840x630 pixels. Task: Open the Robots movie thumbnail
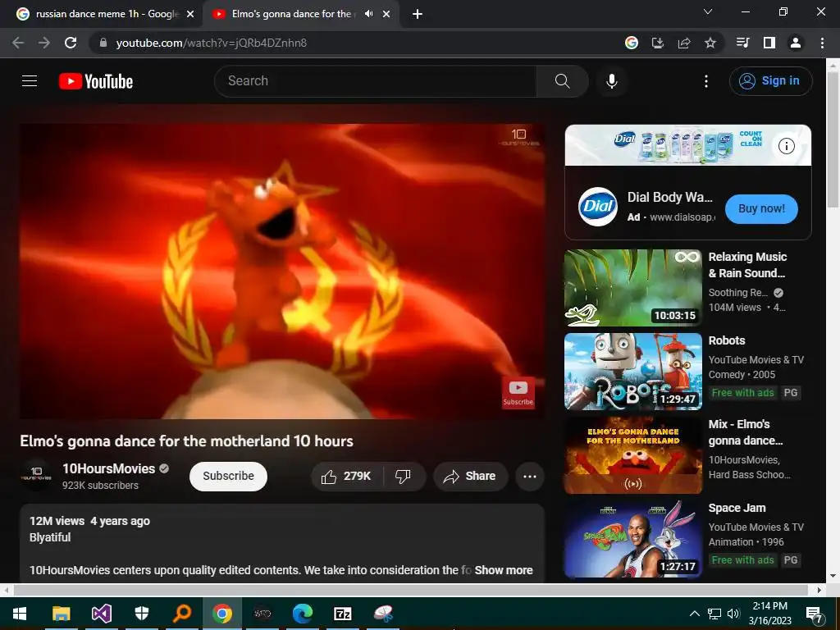click(633, 372)
